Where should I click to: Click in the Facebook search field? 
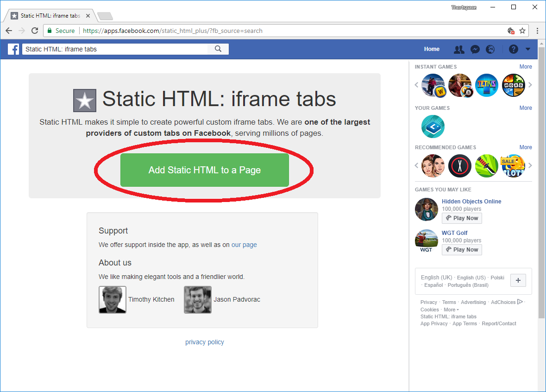(116, 49)
